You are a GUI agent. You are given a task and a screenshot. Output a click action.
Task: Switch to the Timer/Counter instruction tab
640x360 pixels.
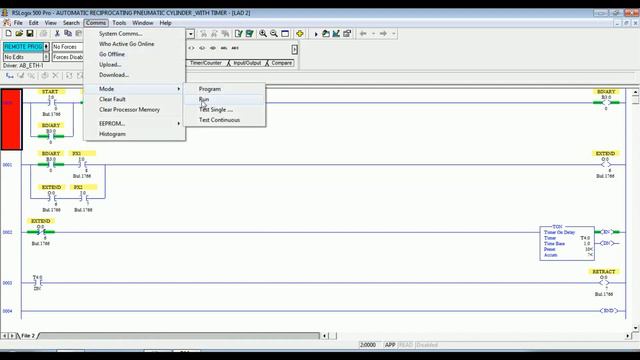205,63
